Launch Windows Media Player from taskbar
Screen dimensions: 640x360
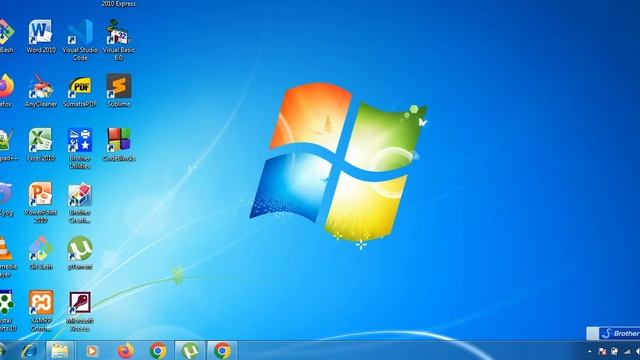(x=92, y=351)
